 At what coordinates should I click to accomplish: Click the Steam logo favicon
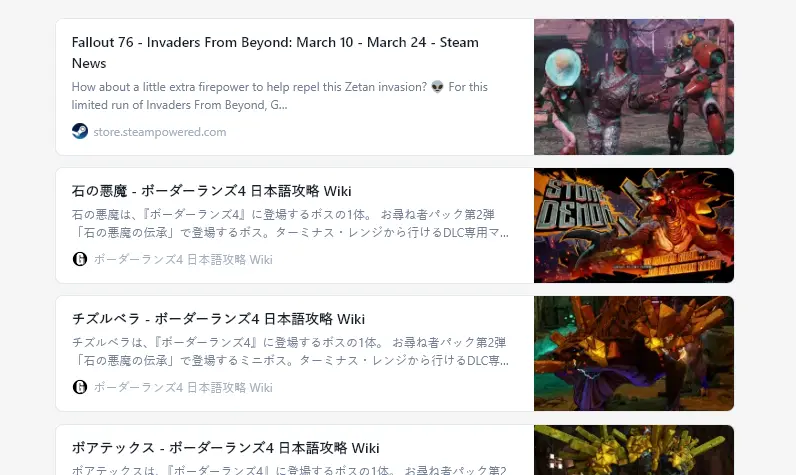coord(80,131)
